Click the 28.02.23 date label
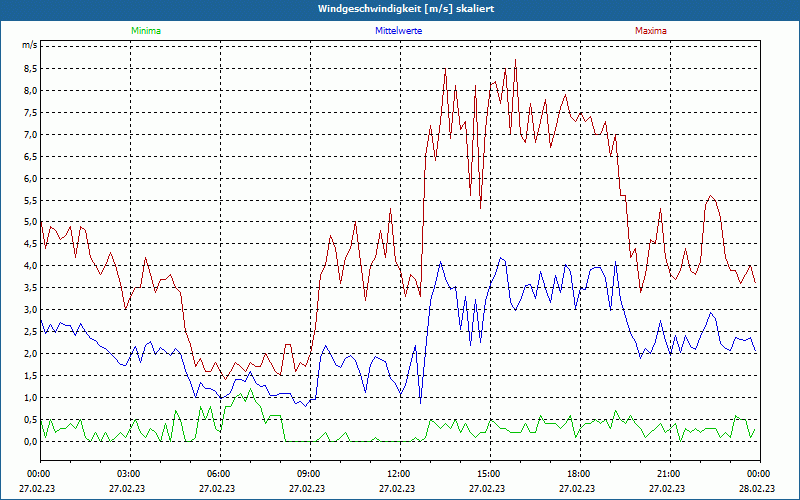The image size is (800, 500). click(757, 488)
